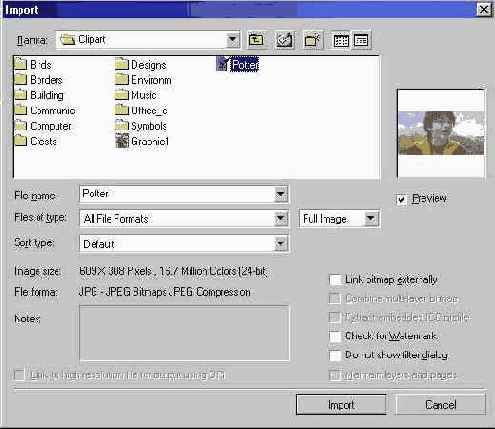Expand the Clipart folder location dropdown
The image size is (495, 429).
[232, 40]
